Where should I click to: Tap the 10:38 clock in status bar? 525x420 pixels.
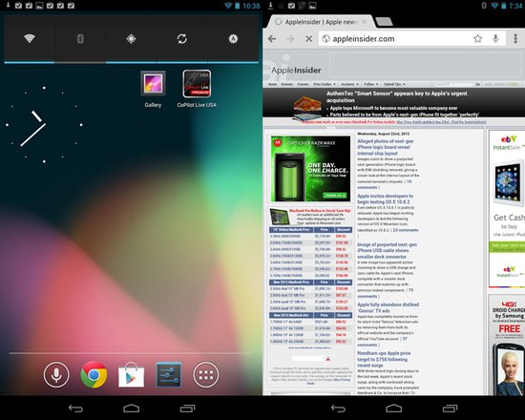click(x=251, y=6)
